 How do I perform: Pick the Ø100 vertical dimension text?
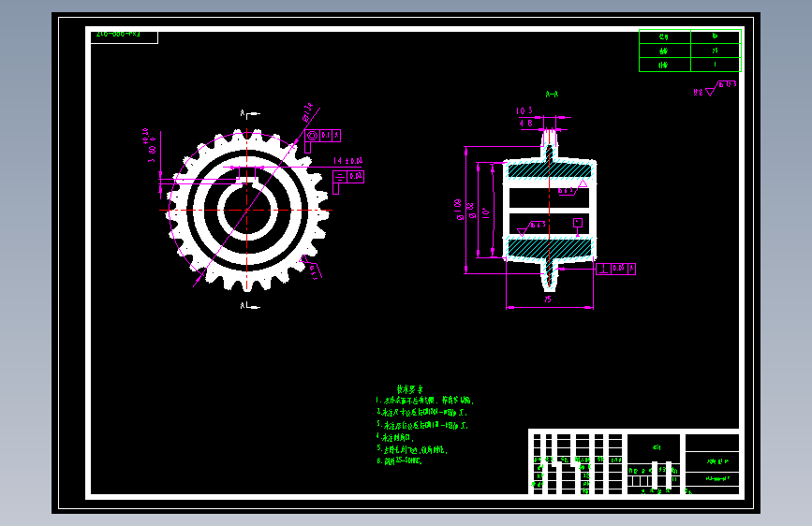pyautogui.click(x=459, y=210)
